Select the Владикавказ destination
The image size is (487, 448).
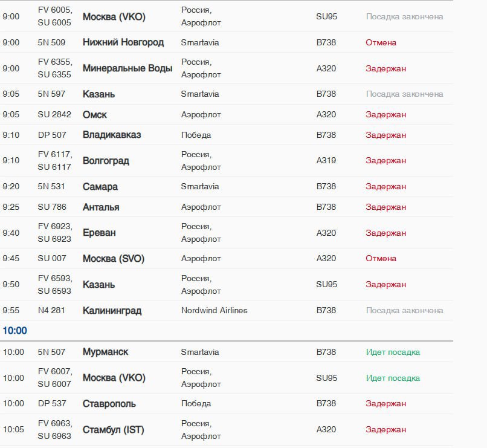pos(112,135)
